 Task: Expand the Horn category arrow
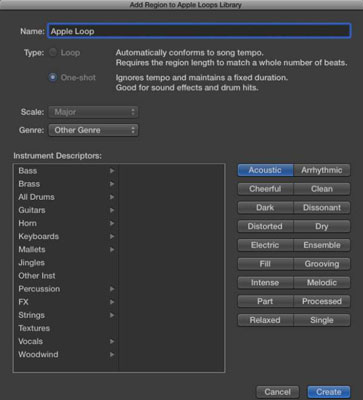click(x=112, y=223)
